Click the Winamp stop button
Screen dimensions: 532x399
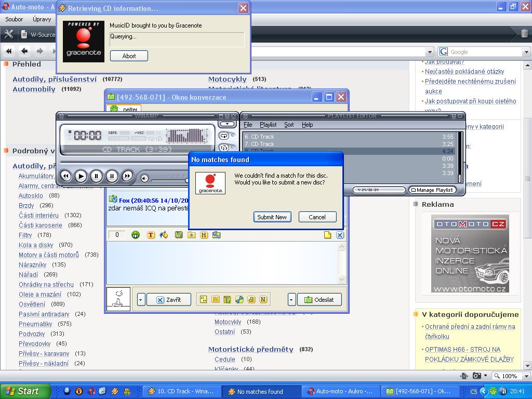(112, 176)
